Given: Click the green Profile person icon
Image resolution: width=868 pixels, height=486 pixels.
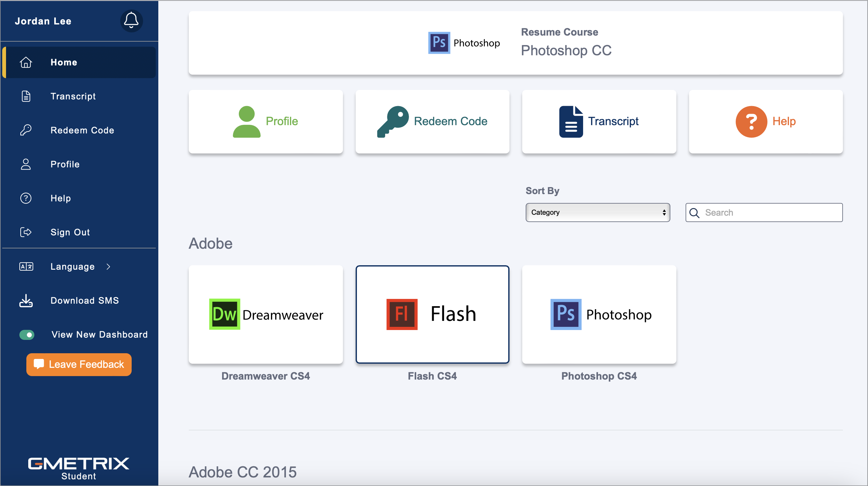Looking at the screenshot, I should coord(246,121).
